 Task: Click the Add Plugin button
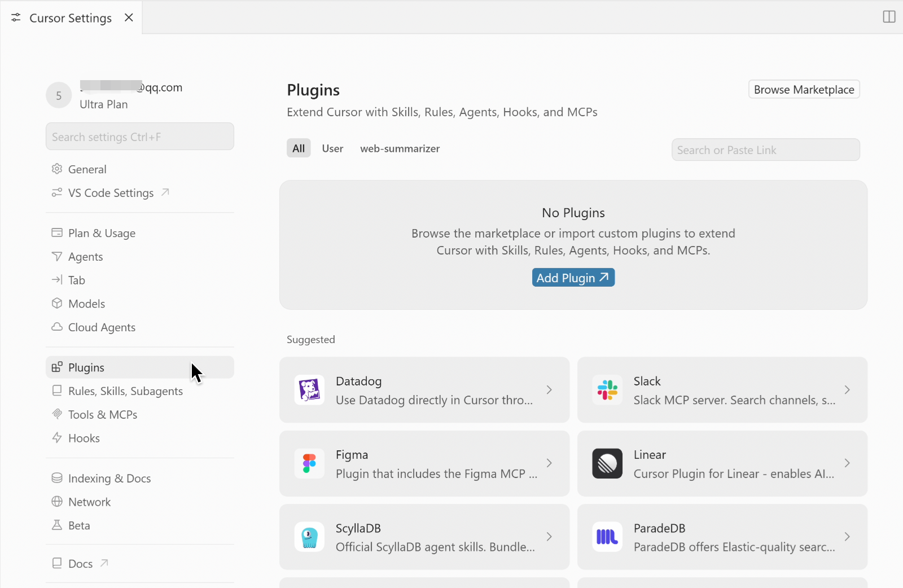[573, 278]
